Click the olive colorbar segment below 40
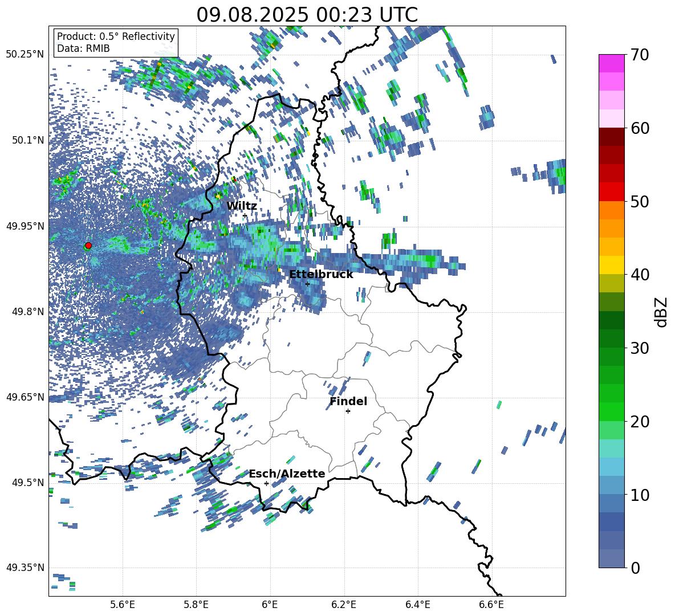The width and height of the screenshot is (675, 616). (x=611, y=283)
